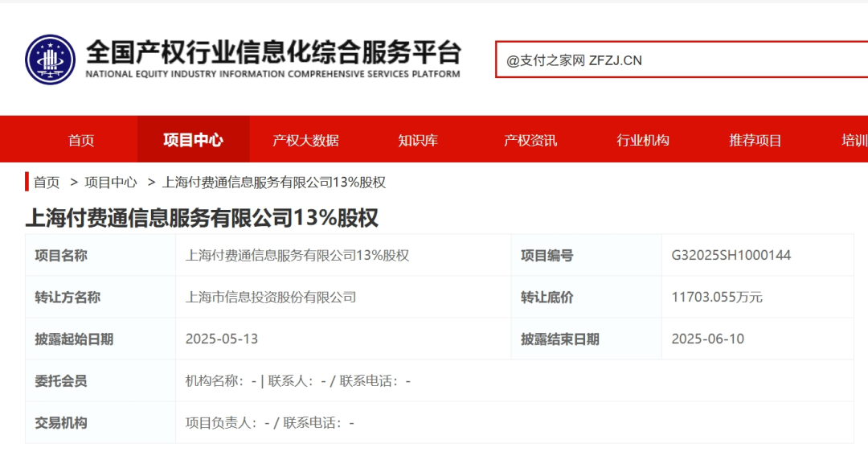Viewport: 868px width, 456px height.
Task: Open the 推荐项目 navigation tab
Action: (755, 140)
